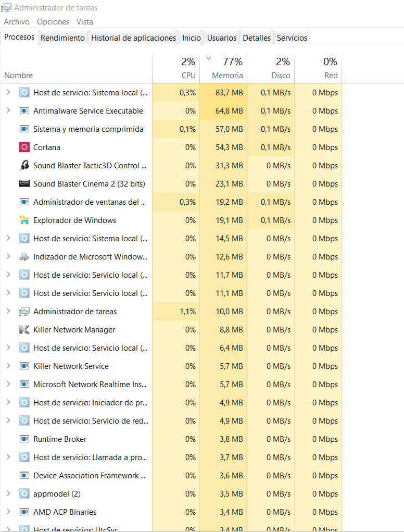Sort by the Disco column header
The image size is (404, 532).
tap(271, 69)
